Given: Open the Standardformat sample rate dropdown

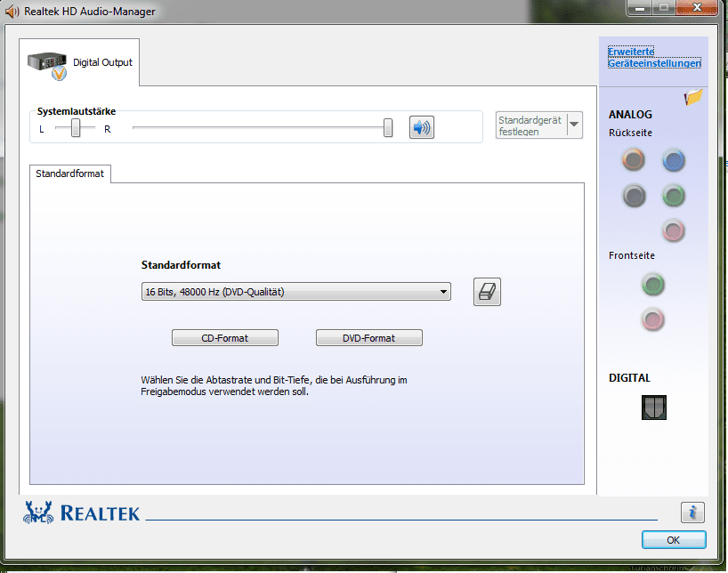Looking at the screenshot, I should 295,292.
